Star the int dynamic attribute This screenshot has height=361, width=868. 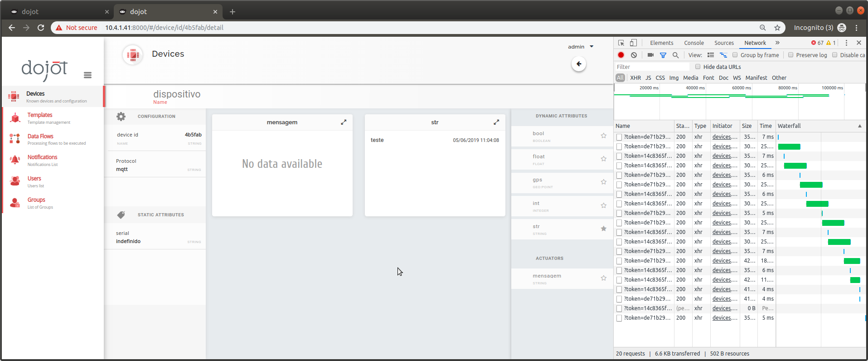click(x=604, y=205)
